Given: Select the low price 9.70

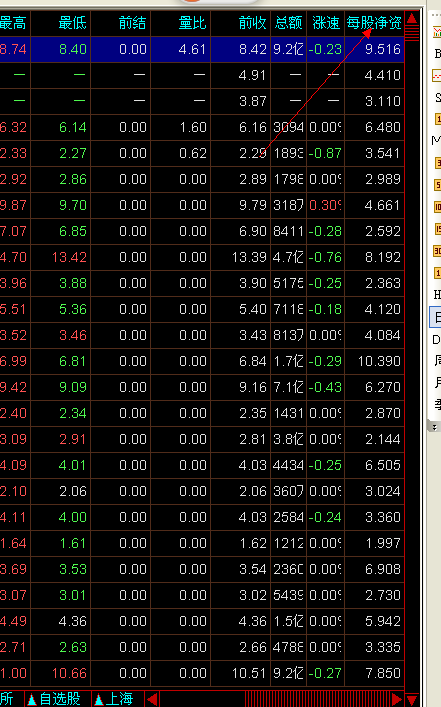Looking at the screenshot, I should click(x=73, y=205).
